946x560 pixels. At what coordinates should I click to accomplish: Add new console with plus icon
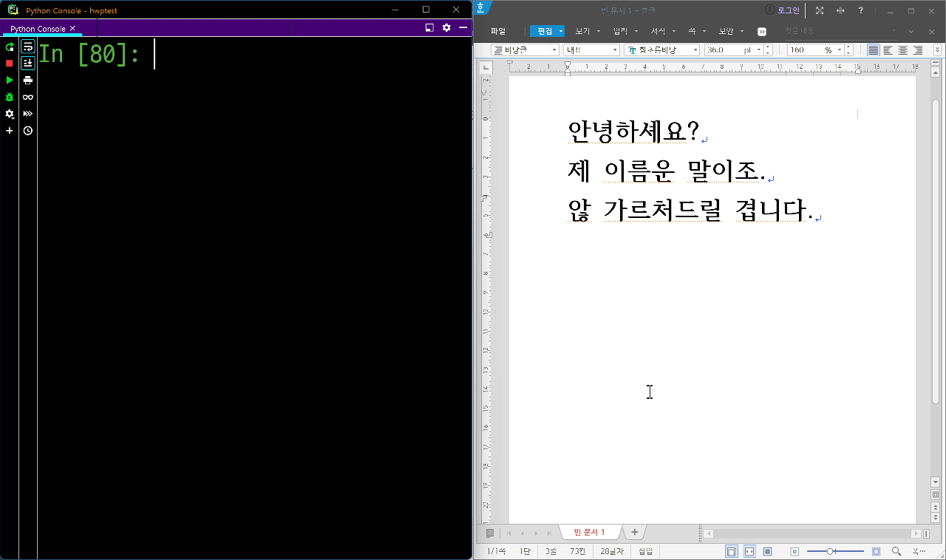tap(10, 131)
